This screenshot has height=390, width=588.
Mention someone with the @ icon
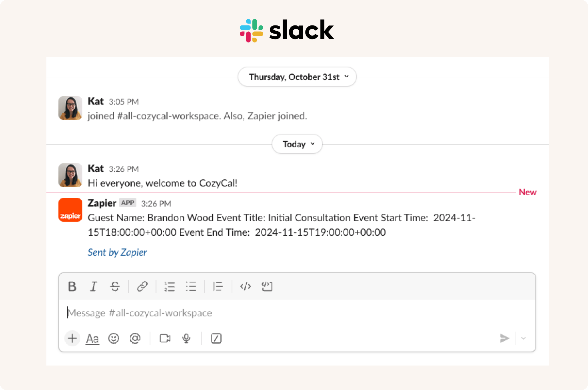tap(135, 338)
